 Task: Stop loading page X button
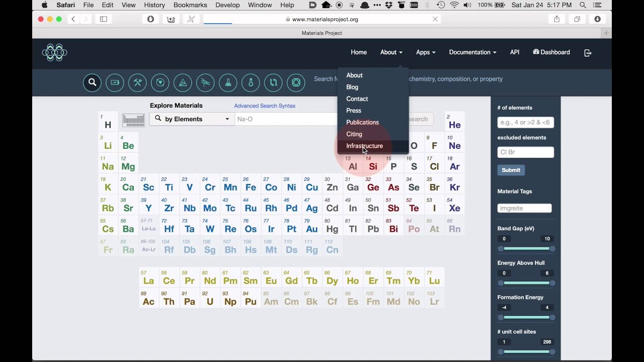coord(435,19)
